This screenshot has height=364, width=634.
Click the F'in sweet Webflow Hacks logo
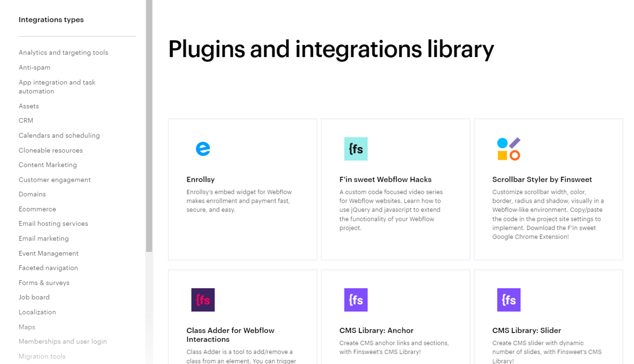click(x=356, y=149)
